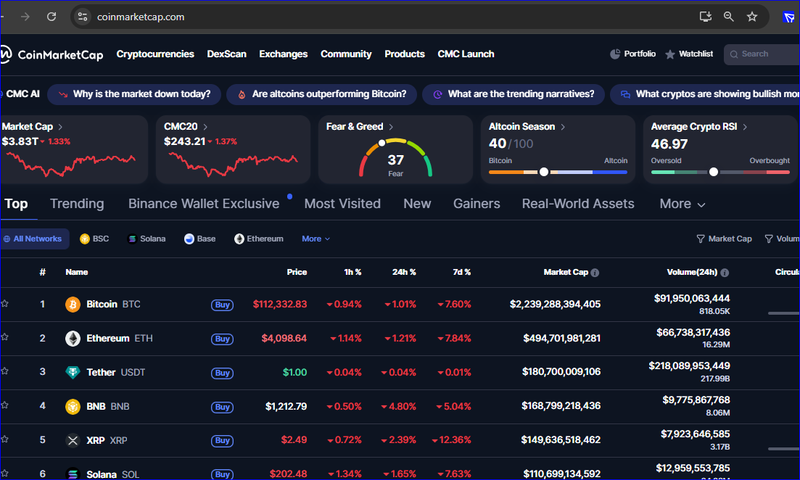Toggle the Ethereum watchlist star
This screenshot has height=480, width=800.
tap(5, 339)
